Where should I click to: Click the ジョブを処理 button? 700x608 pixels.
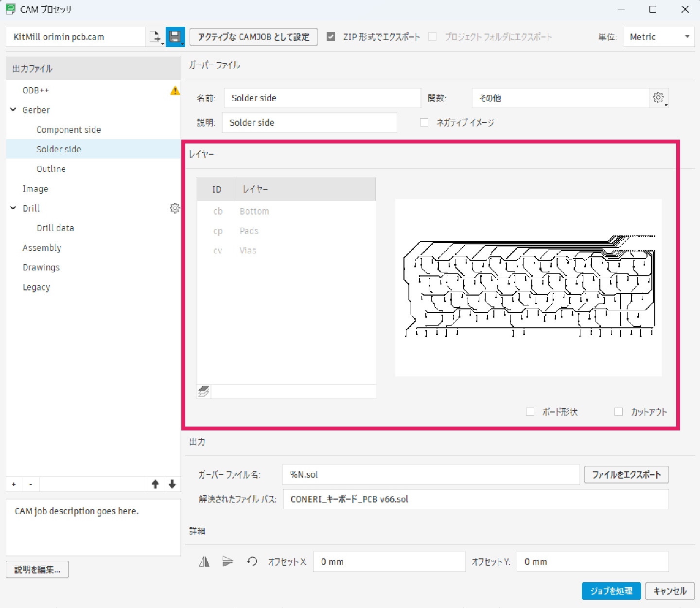611,591
